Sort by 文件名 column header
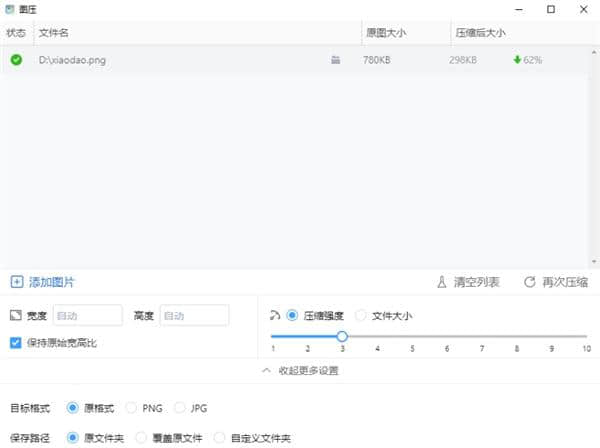The height and width of the screenshot is (448, 600). click(54, 33)
